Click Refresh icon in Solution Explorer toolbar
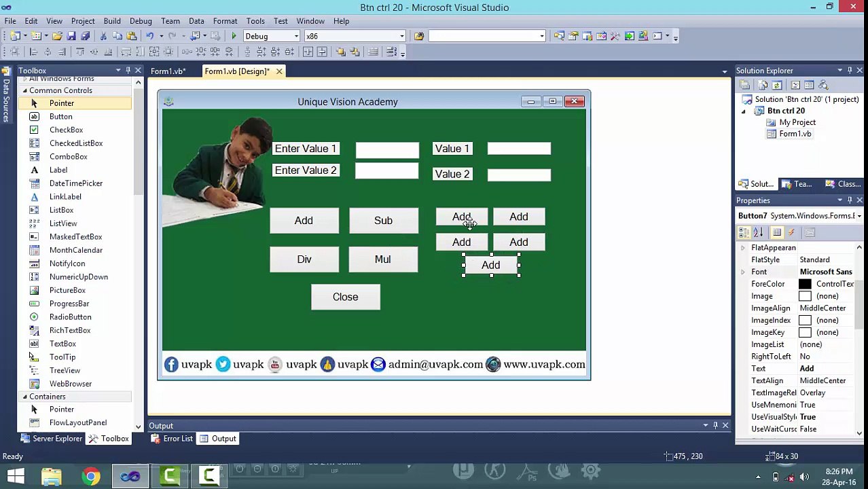The image size is (868, 489). 777,85
